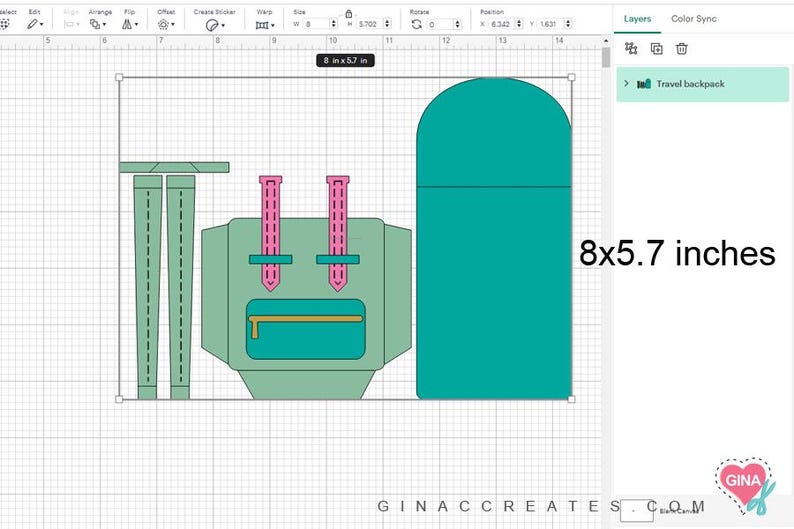794x529 pixels.
Task: Click the Travel backpack layer thumbnail
Action: (644, 84)
